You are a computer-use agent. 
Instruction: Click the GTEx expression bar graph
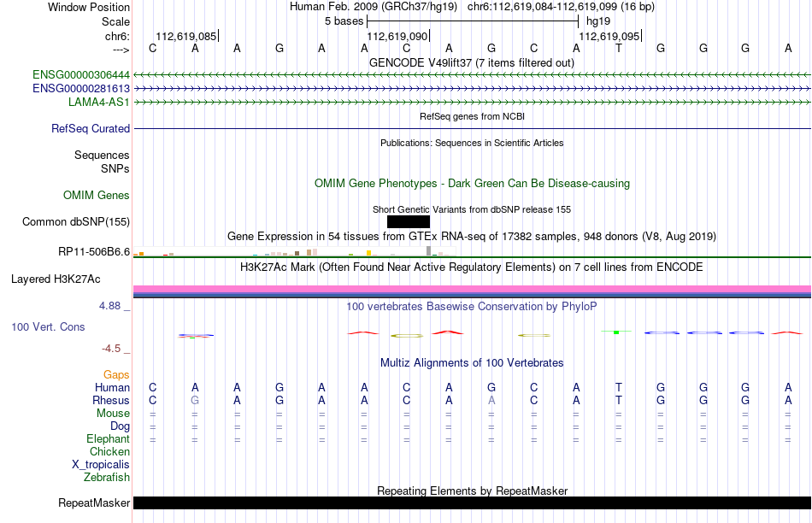tap(294, 251)
